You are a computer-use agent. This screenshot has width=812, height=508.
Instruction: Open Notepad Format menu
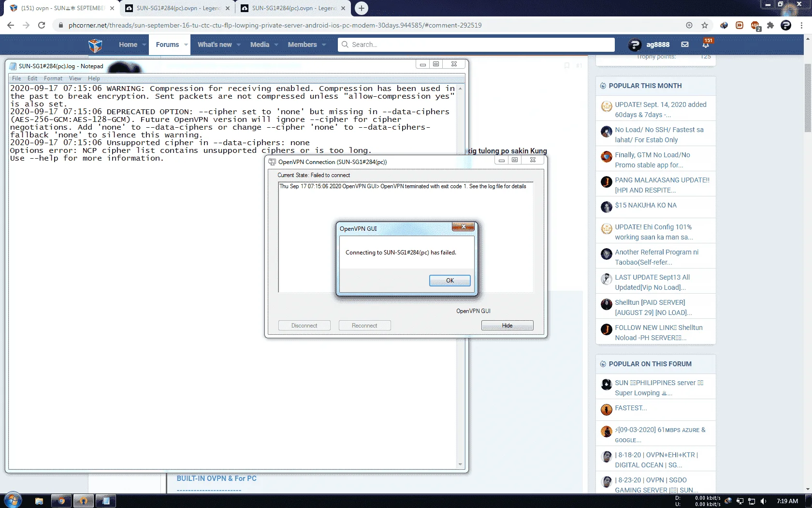click(53, 78)
